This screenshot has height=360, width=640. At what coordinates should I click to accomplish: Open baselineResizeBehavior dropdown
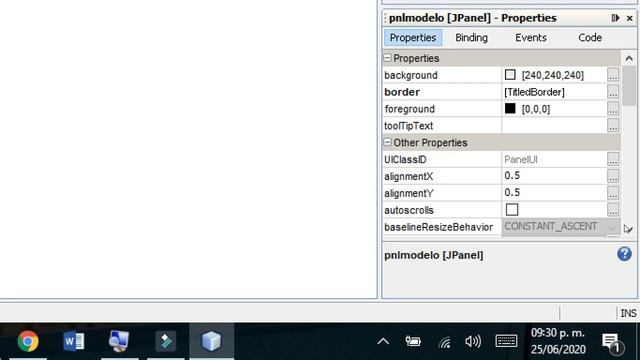tap(611, 227)
